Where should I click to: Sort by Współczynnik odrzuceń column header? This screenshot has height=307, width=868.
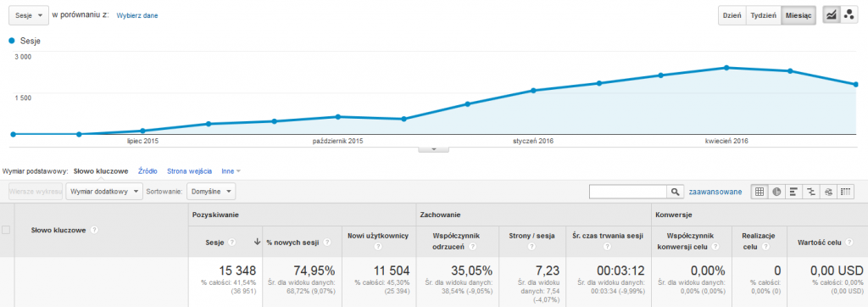[x=457, y=241]
